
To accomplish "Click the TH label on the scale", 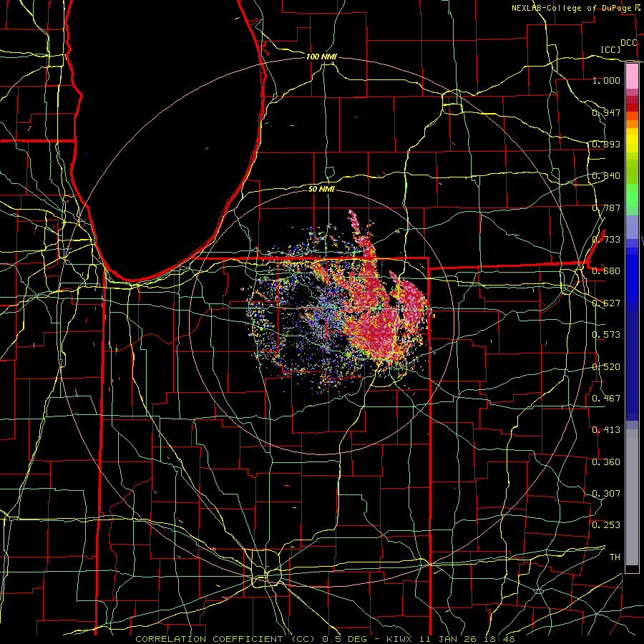I will (x=615, y=557).
